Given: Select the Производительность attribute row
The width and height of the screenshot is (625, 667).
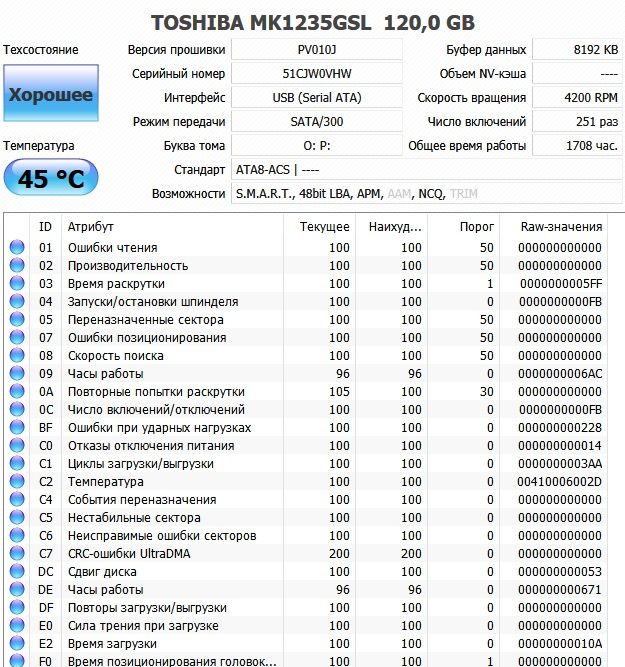Looking at the screenshot, I should (306, 265).
